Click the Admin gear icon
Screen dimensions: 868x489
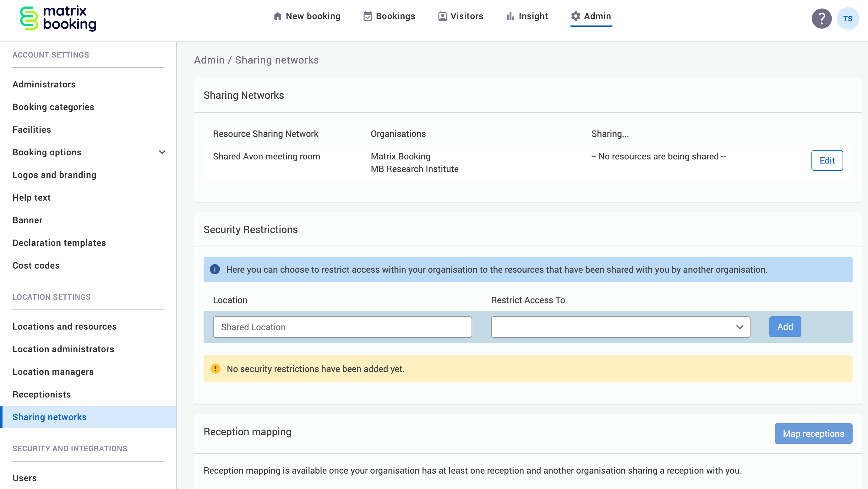[576, 16]
